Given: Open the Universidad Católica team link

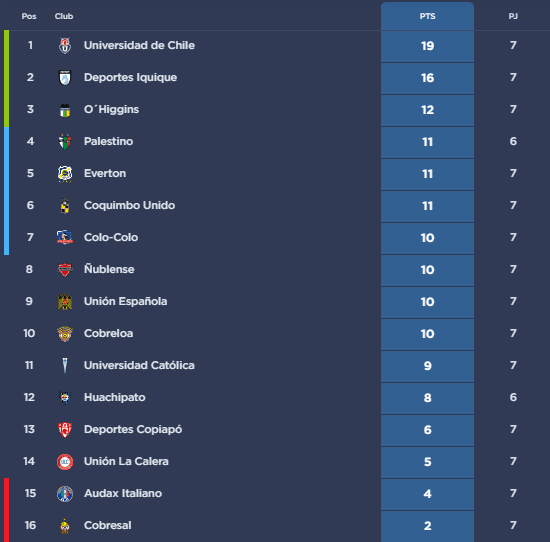Looking at the screenshot, I should point(139,365).
